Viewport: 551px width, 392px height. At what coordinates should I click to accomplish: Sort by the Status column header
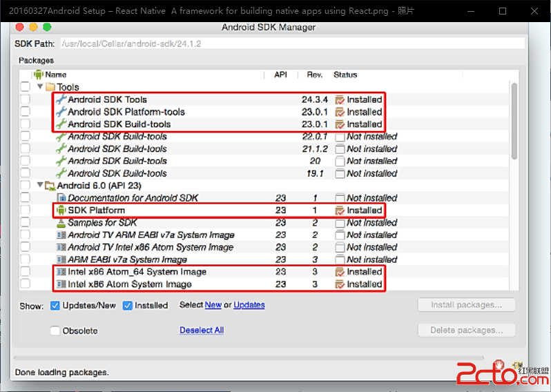345,75
